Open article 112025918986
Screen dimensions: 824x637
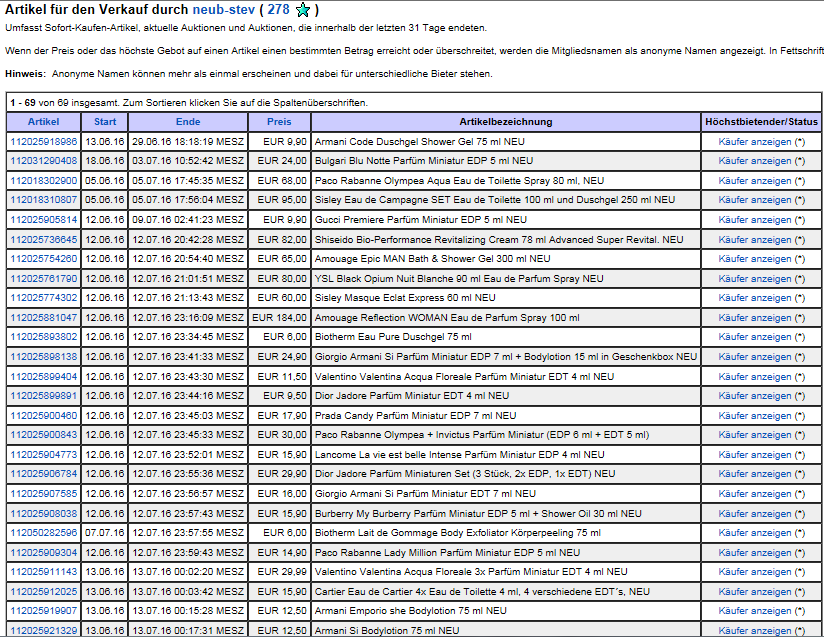point(44,142)
